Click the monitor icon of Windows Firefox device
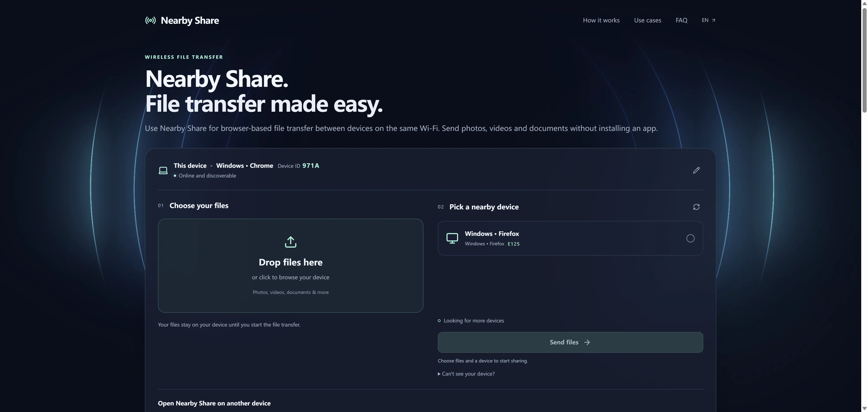 (452, 238)
